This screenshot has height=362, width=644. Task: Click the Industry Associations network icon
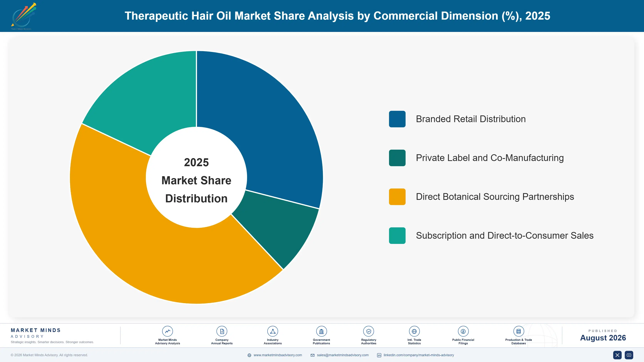[x=273, y=331]
